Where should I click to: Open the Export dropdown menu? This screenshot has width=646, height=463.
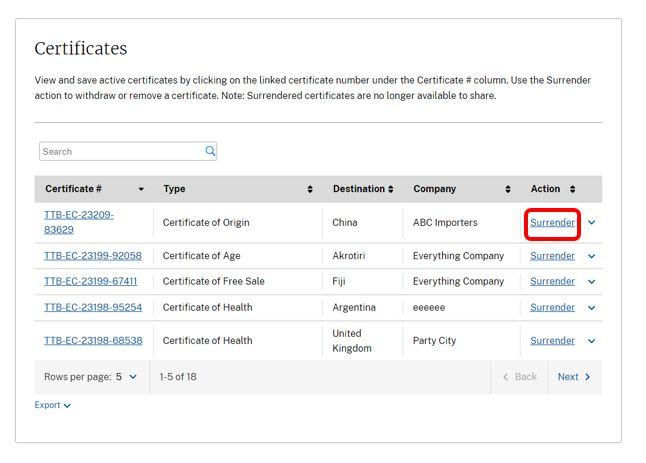pyautogui.click(x=53, y=405)
